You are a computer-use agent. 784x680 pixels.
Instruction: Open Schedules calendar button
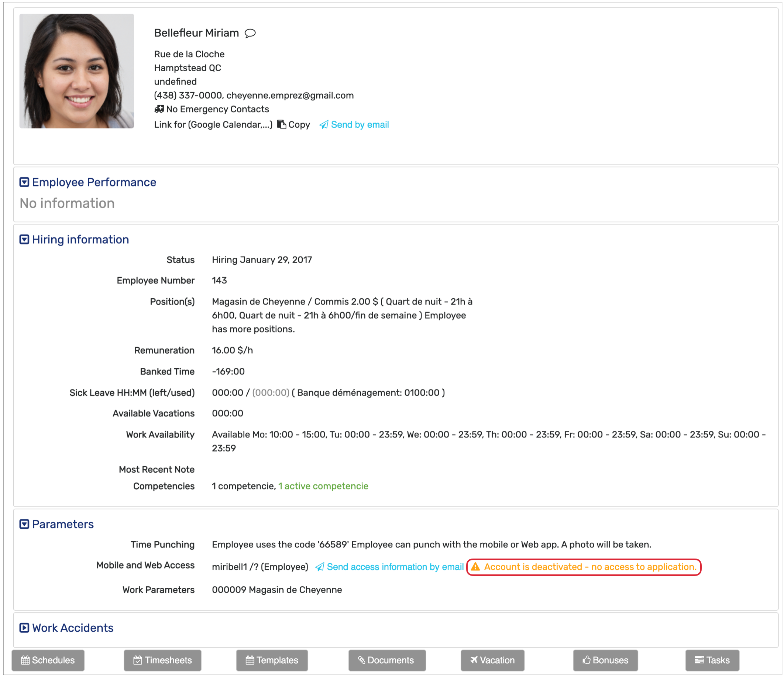tap(48, 660)
